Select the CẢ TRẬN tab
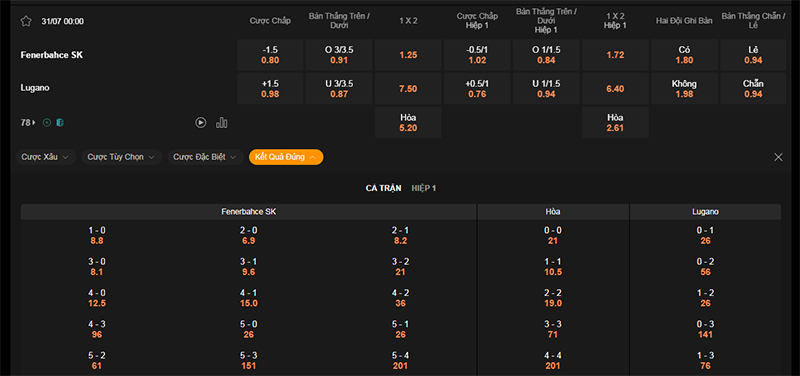800x376 pixels. coord(383,188)
